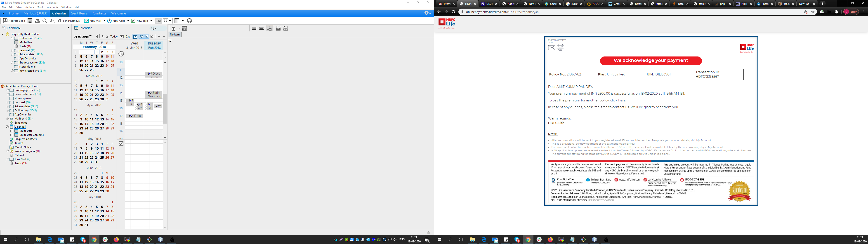Switch to the Sent Items tab

(x=80, y=14)
